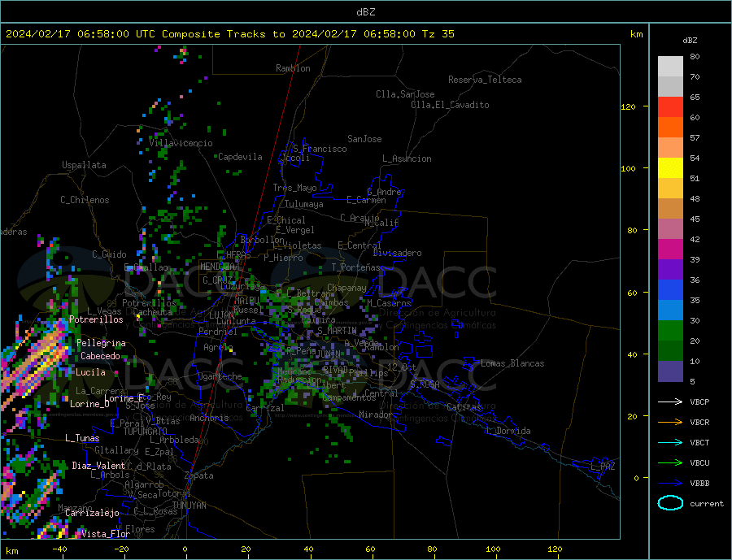Click the S_Francisco label
Screen dimensions: 732x560
pyautogui.click(x=320, y=149)
